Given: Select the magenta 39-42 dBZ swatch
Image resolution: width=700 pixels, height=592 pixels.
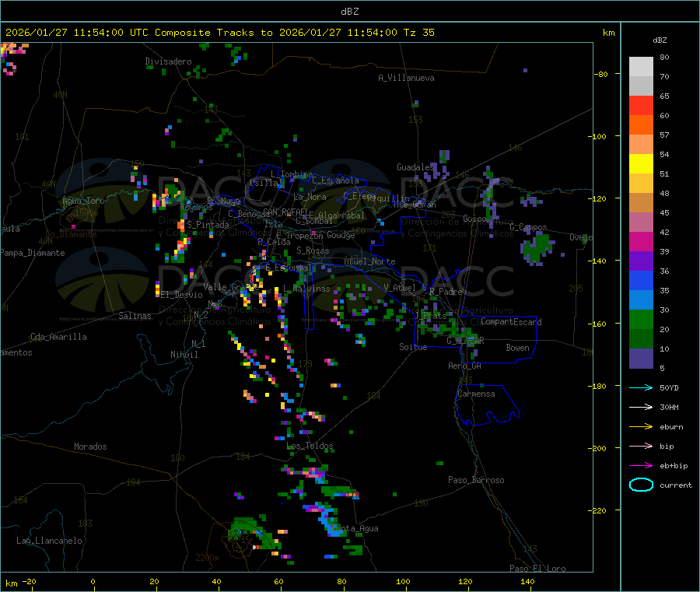Looking at the screenshot, I should tap(641, 241).
